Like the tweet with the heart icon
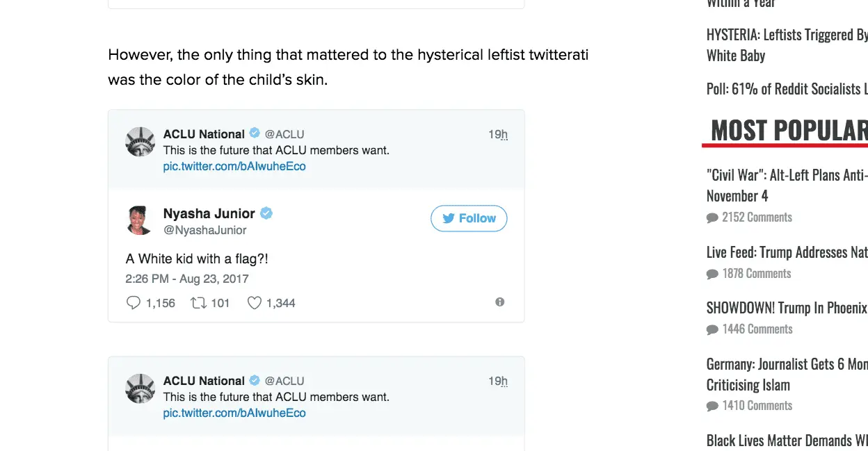 click(x=255, y=303)
